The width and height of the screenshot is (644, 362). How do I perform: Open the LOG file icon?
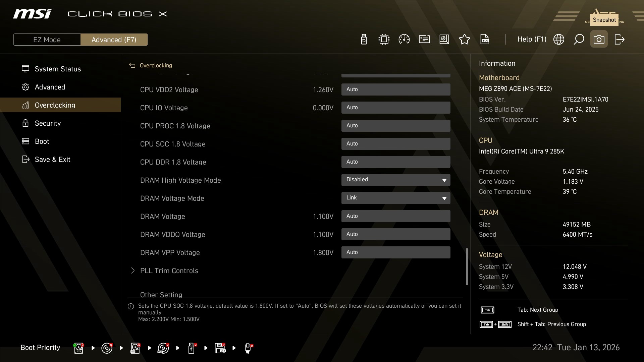[485, 40]
